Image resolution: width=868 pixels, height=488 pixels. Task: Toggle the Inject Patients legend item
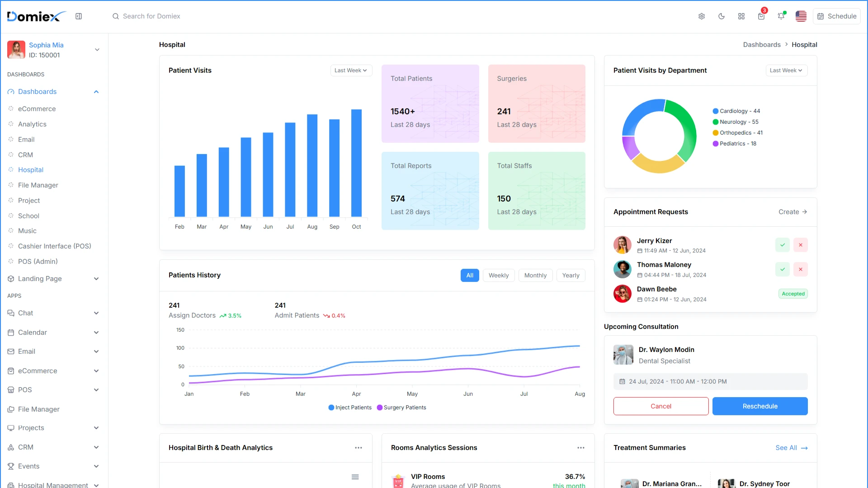[350, 408]
